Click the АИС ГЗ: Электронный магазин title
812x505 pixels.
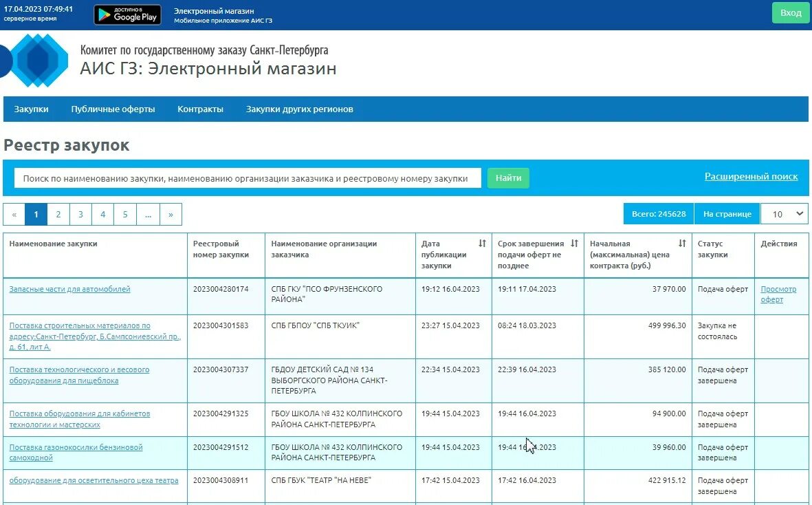(x=208, y=68)
